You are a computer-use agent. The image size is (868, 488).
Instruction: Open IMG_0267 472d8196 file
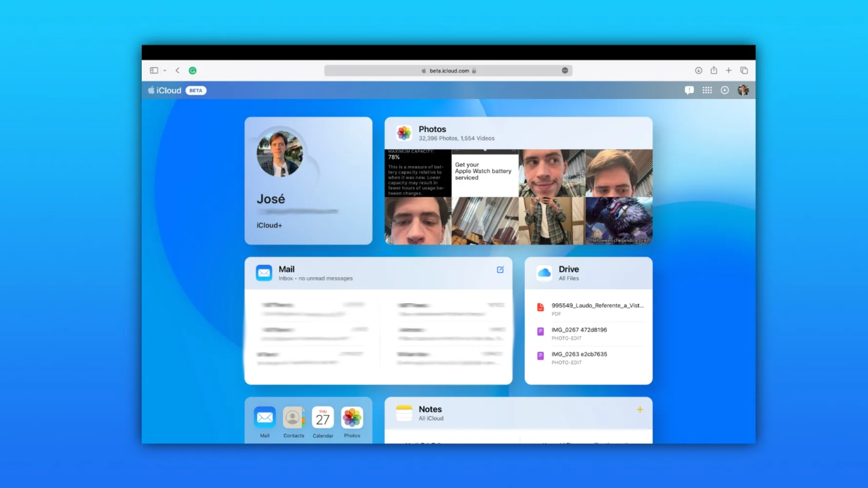[589, 333]
